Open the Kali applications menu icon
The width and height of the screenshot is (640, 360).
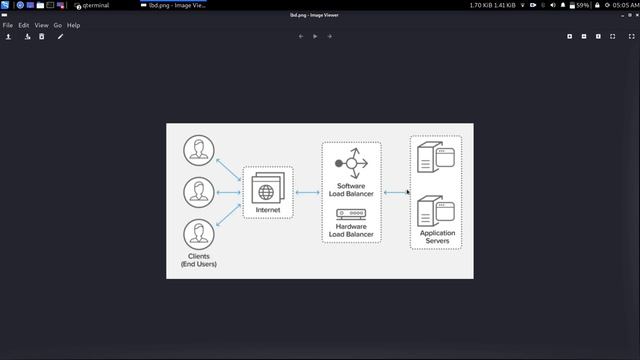5,5
